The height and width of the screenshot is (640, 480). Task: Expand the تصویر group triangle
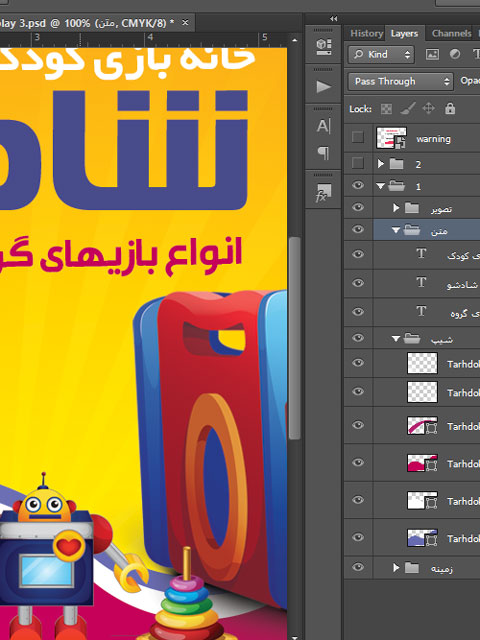click(x=396, y=208)
